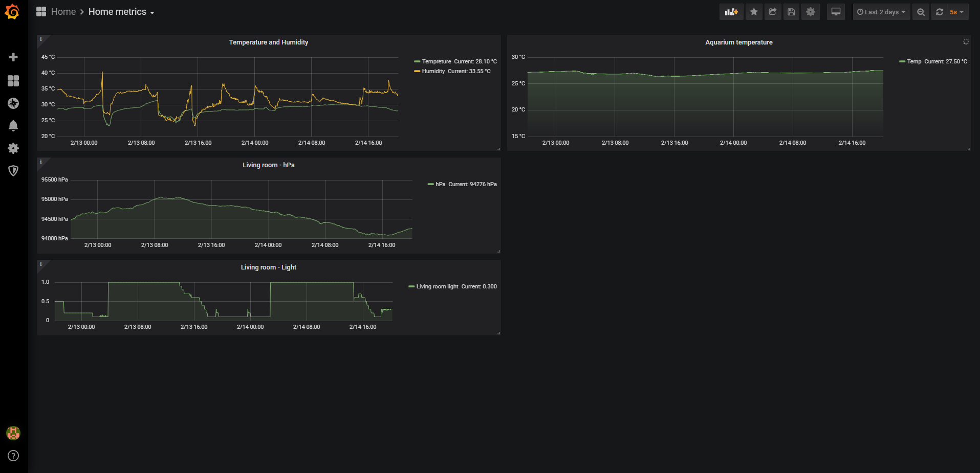Click the Add panel toolbar icon
This screenshot has width=980, height=473.
pos(731,12)
